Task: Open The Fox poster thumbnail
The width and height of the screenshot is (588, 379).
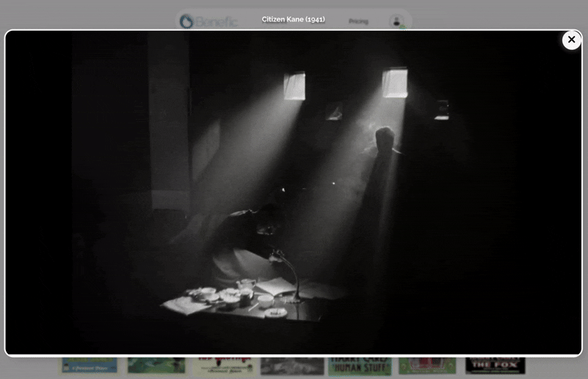Action: click(x=495, y=365)
